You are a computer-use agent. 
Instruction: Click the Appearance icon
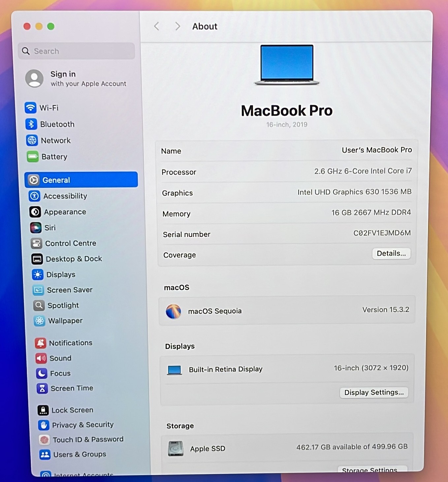[35, 212]
